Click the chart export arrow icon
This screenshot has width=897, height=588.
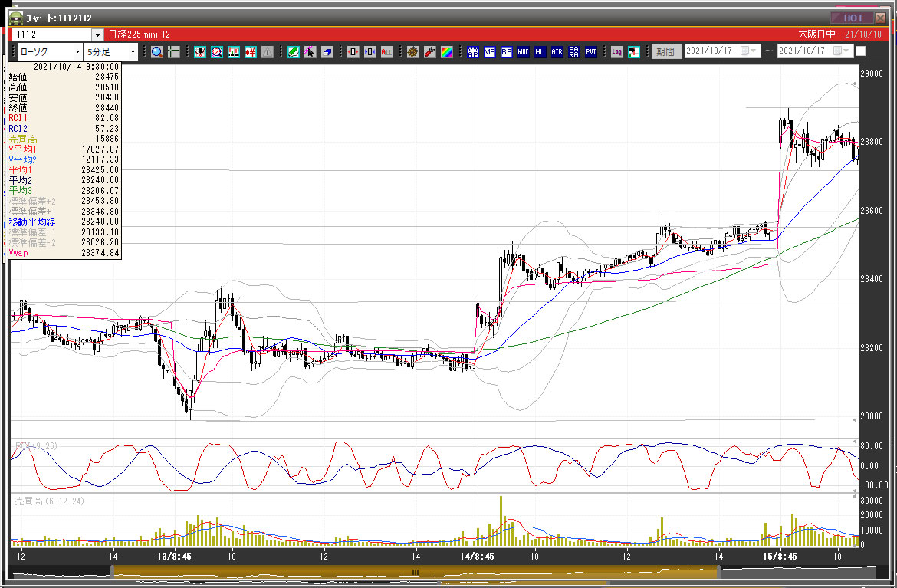634,52
